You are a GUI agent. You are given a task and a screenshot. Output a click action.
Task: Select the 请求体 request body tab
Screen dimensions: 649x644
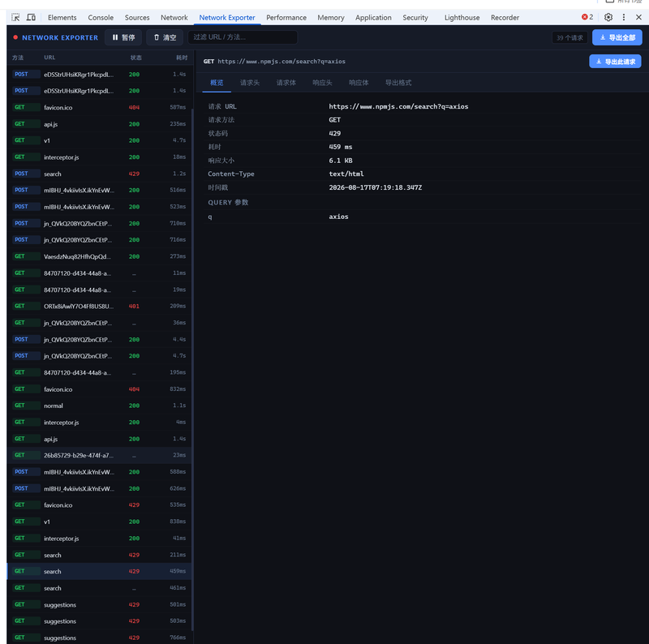[x=286, y=83]
